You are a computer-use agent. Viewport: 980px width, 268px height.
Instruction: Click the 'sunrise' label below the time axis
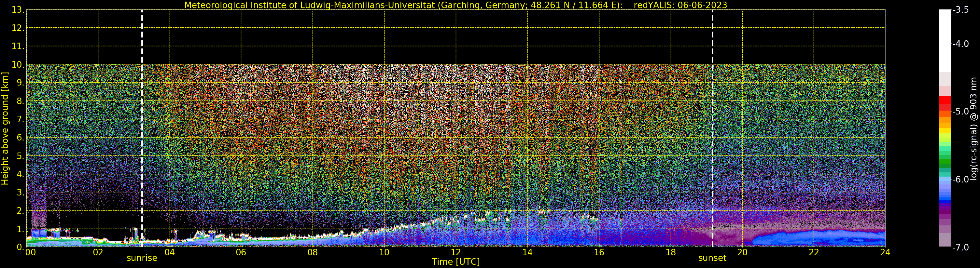(x=142, y=258)
